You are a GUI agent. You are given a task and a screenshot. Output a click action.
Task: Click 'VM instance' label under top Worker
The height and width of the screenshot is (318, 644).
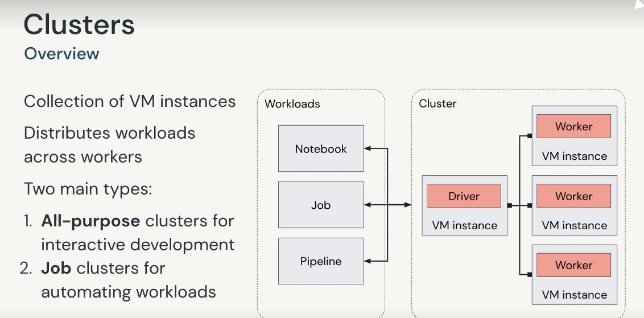point(574,156)
